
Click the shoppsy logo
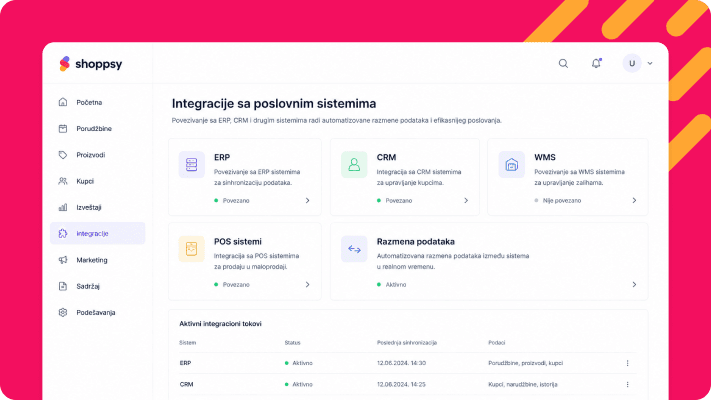(91, 64)
